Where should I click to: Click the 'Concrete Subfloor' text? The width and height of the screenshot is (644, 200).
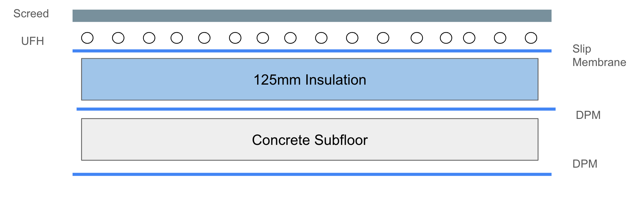(x=310, y=140)
